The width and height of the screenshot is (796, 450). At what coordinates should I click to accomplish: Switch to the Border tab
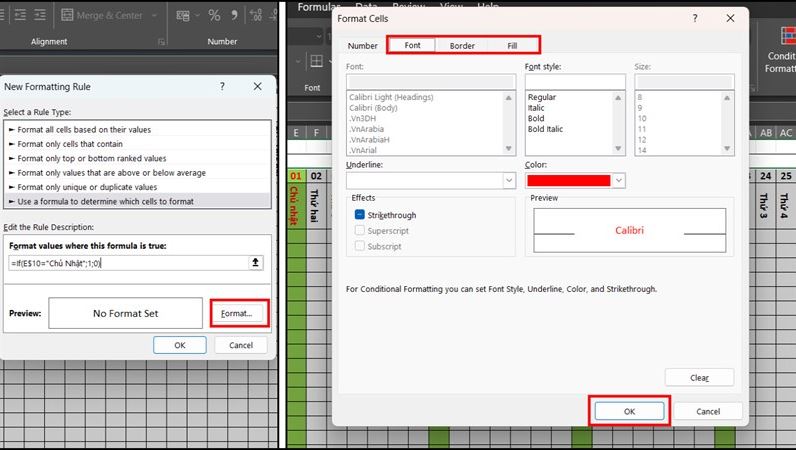(462, 46)
